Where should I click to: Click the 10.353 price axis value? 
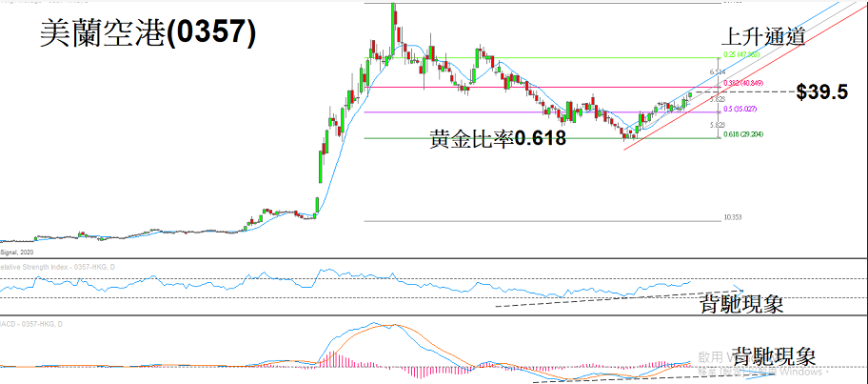point(732,218)
